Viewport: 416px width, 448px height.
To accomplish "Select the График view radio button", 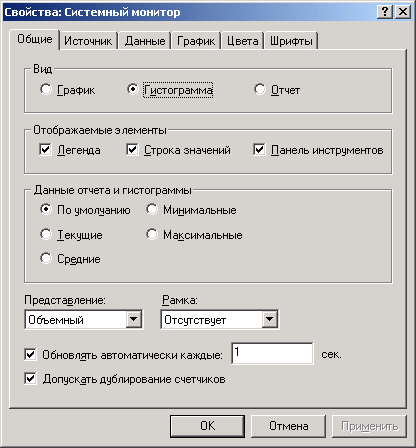I will click(46, 89).
